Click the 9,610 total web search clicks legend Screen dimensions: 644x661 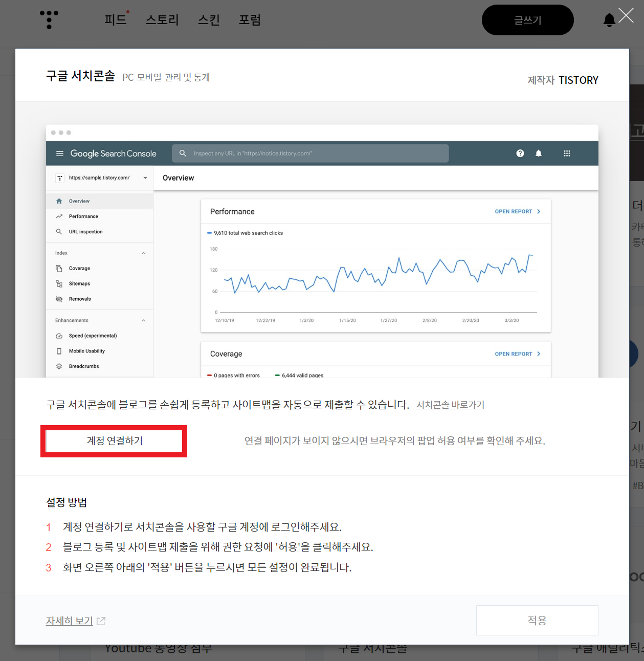pos(245,233)
